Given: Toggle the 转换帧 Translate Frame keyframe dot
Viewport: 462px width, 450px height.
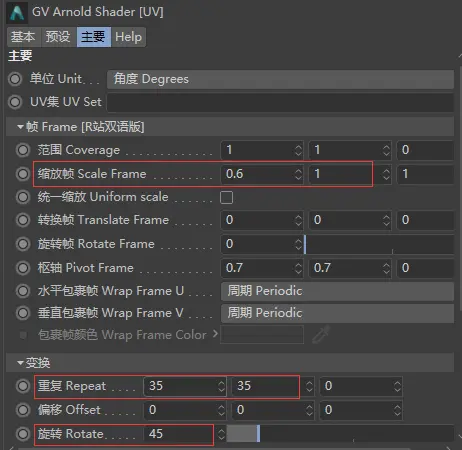Looking at the screenshot, I should (23, 220).
